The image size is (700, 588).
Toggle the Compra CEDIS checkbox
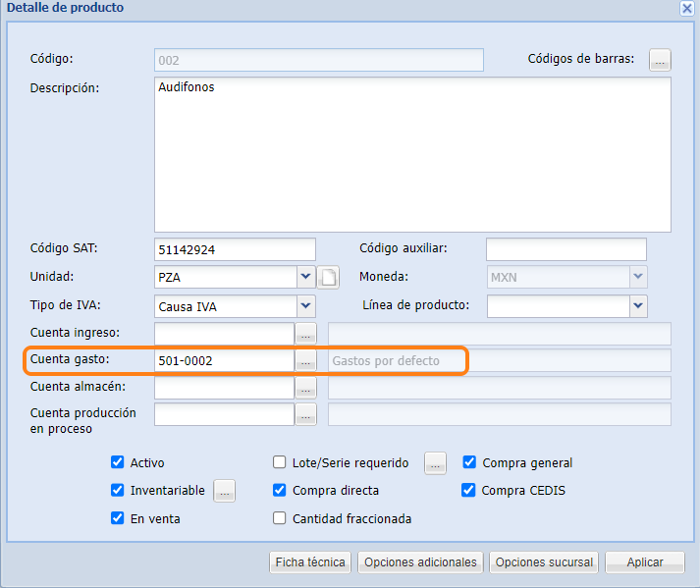469,490
